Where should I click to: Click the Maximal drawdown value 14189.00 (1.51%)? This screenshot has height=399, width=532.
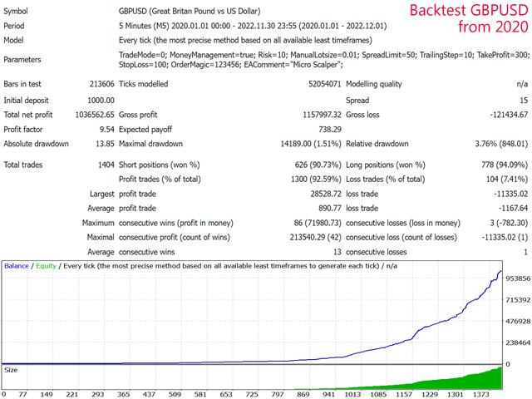coord(310,144)
